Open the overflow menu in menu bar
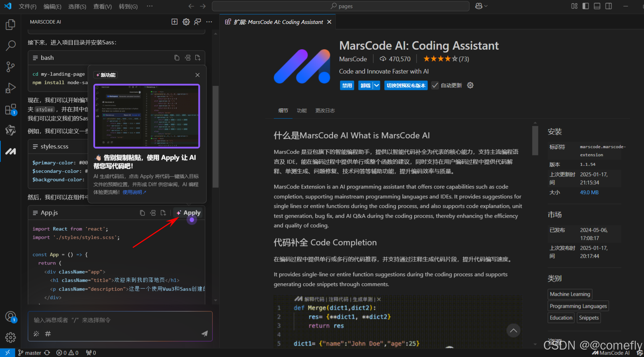 (x=150, y=6)
